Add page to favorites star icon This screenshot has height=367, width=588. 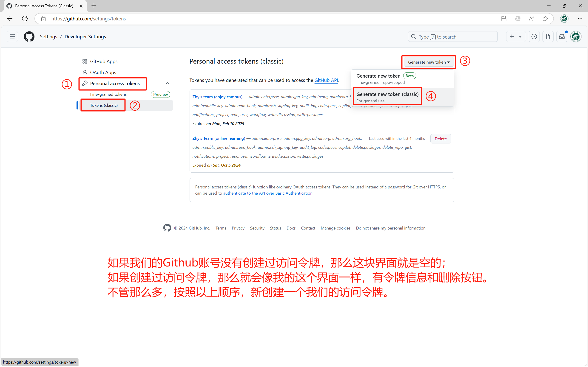point(545,19)
